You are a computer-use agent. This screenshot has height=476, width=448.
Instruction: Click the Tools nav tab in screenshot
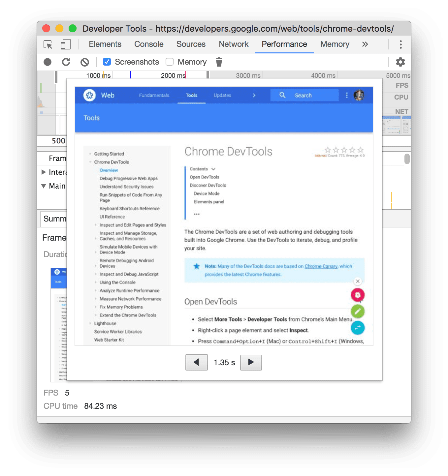[191, 95]
